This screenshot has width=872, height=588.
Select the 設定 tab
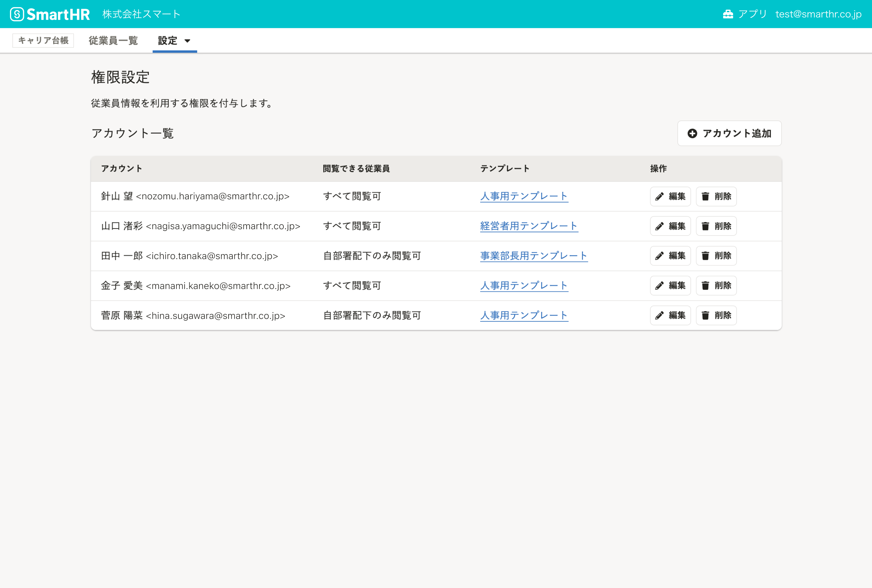tap(168, 40)
